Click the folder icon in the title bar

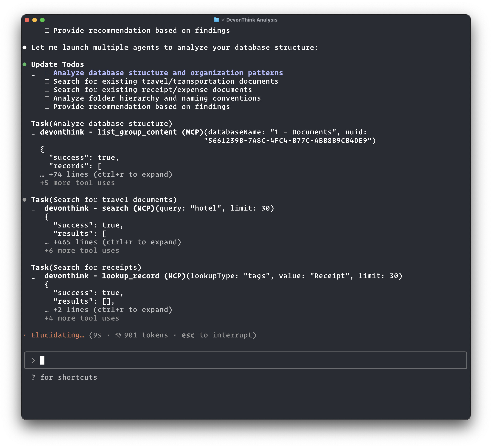click(x=216, y=20)
